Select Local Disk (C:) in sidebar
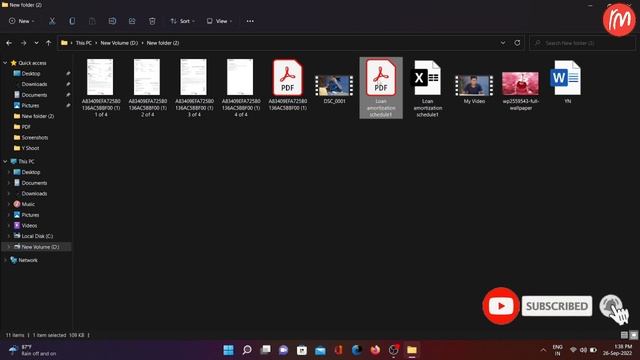 pos(37,236)
